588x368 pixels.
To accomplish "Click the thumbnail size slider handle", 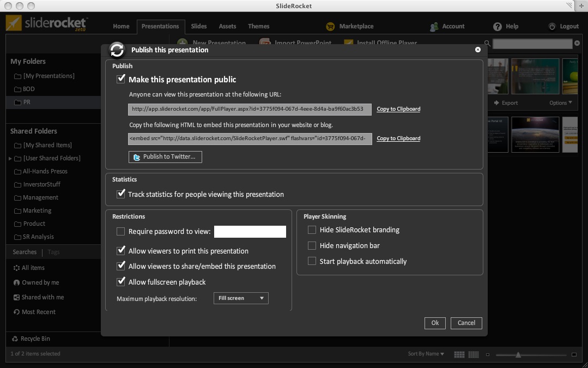I will tap(518, 354).
